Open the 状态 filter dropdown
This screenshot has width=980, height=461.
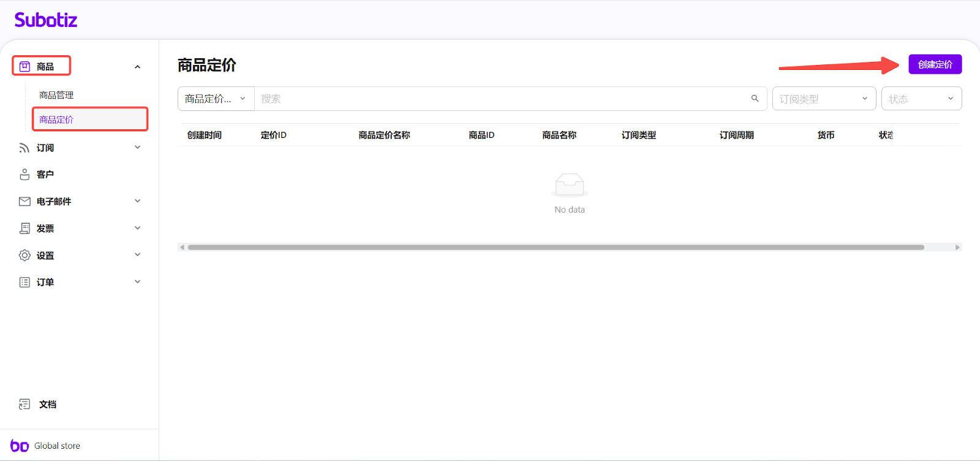[x=921, y=99]
